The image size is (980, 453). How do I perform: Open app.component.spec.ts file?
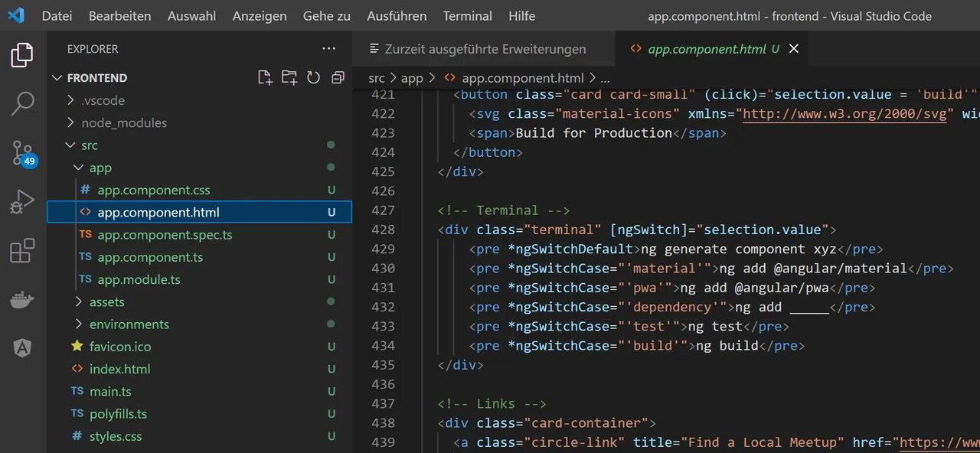(x=165, y=235)
